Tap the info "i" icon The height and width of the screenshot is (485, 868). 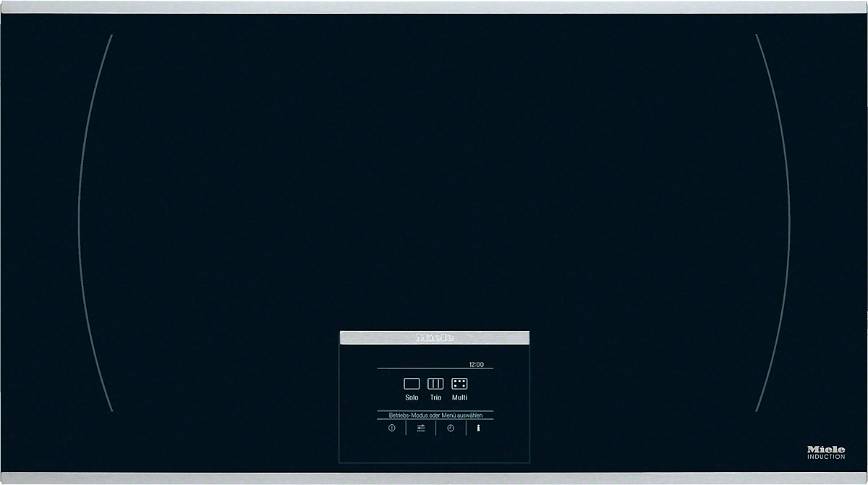click(478, 428)
